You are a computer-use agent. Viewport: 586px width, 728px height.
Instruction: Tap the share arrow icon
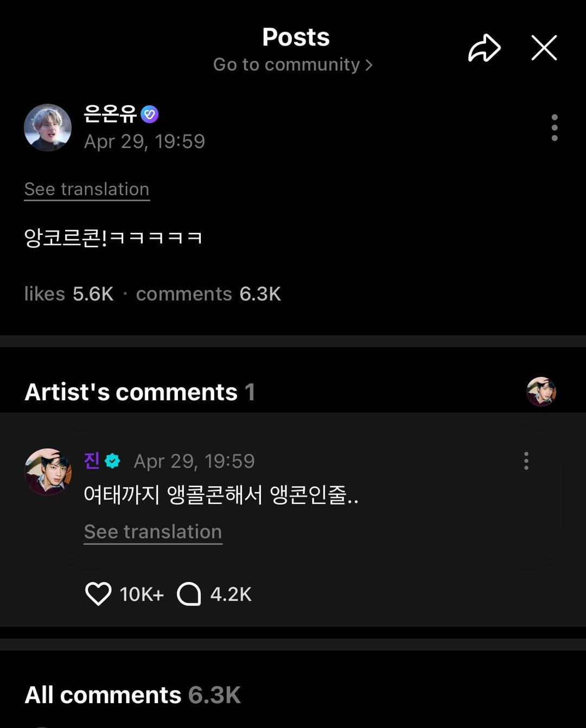click(484, 48)
